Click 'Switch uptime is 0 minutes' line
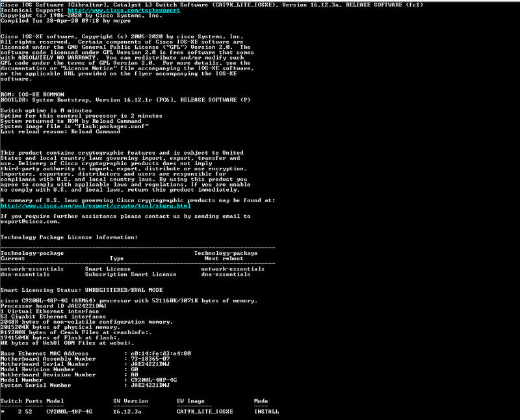This screenshot has width=520, height=420. tap(46, 111)
